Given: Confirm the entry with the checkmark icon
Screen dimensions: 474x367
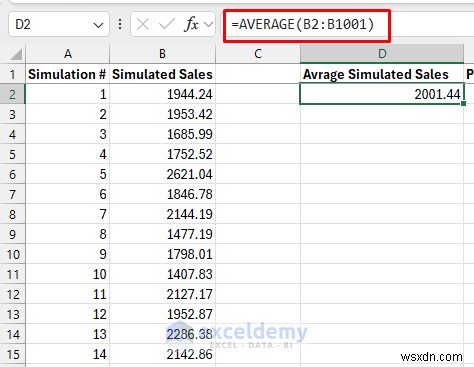Looking at the screenshot, I should pyautogui.click(x=167, y=24).
